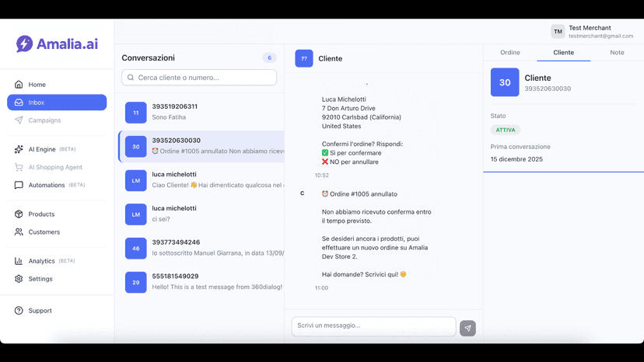Open Automations beta section
This screenshot has height=362, width=644.
[x=57, y=185]
